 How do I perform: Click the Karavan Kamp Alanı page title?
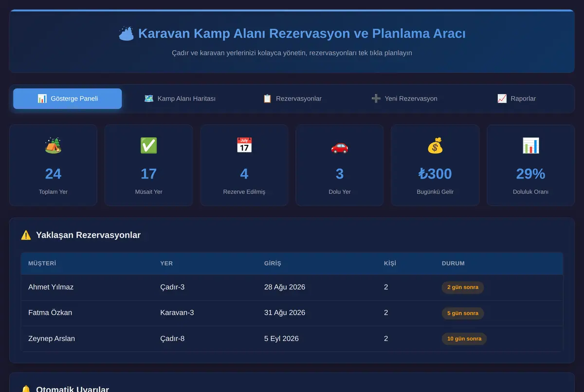pos(302,34)
